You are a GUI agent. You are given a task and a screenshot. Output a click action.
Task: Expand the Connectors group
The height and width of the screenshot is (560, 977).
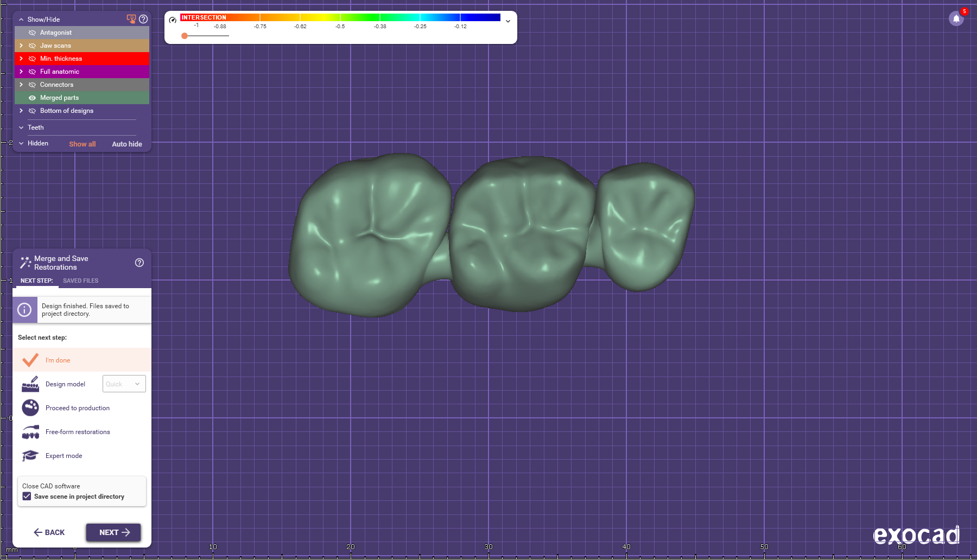point(21,85)
